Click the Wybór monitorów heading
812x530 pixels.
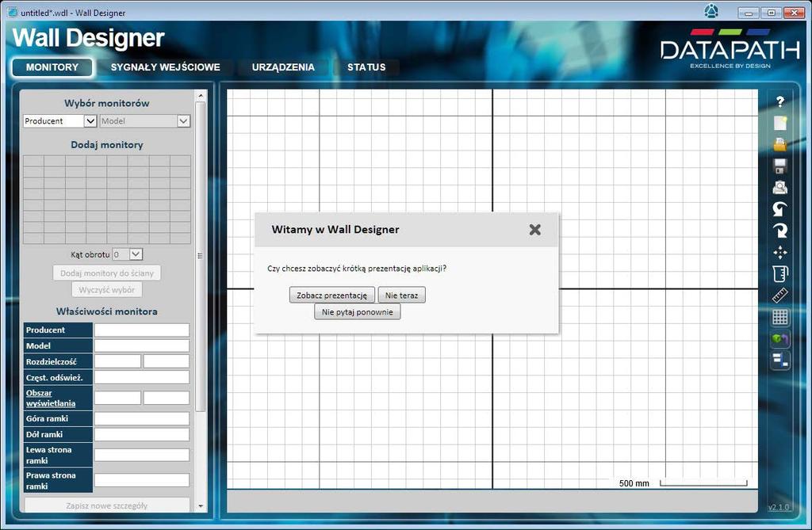point(107,103)
